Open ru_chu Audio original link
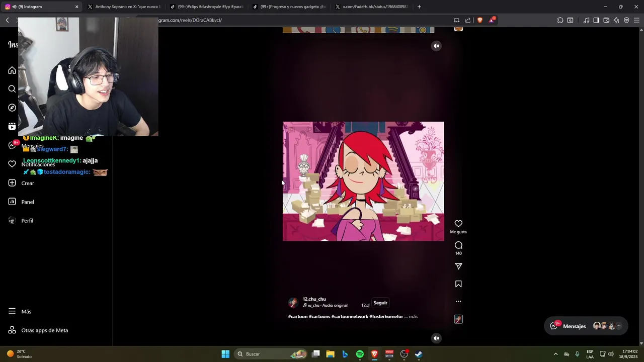 coord(326,305)
